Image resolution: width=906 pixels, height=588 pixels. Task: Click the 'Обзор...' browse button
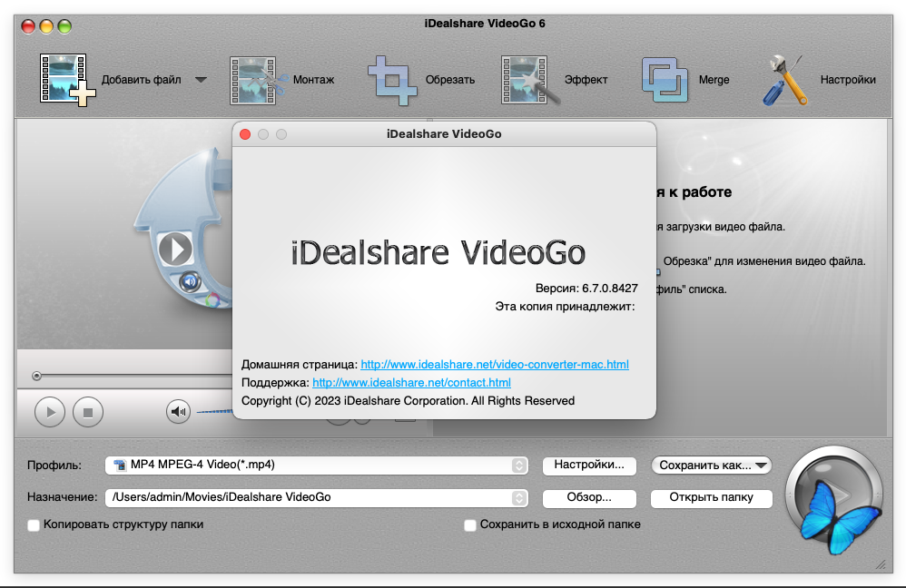[x=588, y=498]
